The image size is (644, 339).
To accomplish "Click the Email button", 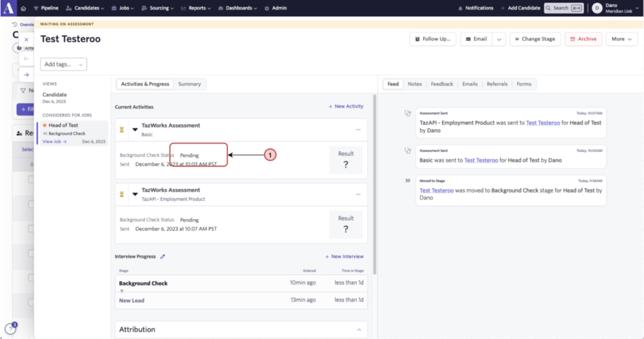I will point(477,39).
